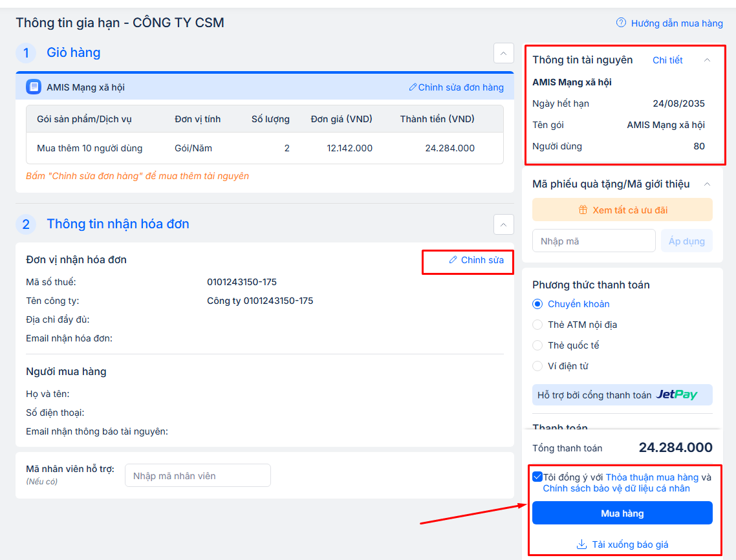
Task: Select Ví điện tử payment option
Action: pos(537,366)
